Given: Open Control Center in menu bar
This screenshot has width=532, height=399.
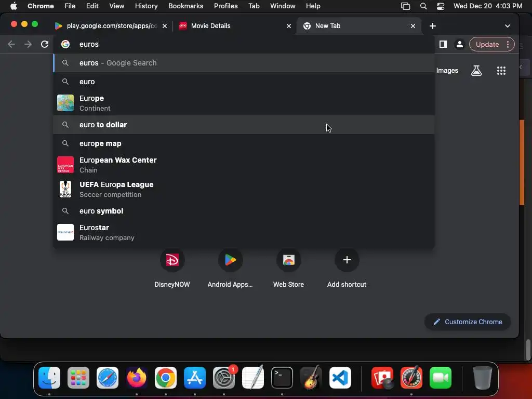Looking at the screenshot, I should point(441,6).
